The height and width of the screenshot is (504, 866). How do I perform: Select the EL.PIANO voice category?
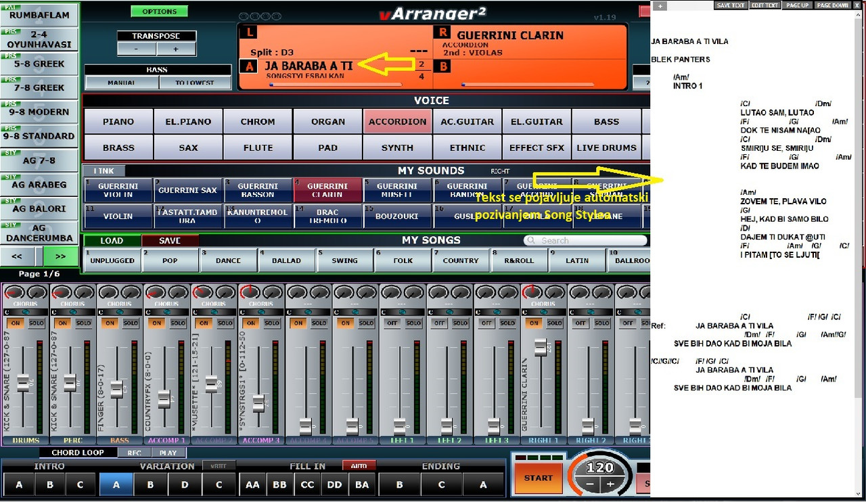[188, 122]
